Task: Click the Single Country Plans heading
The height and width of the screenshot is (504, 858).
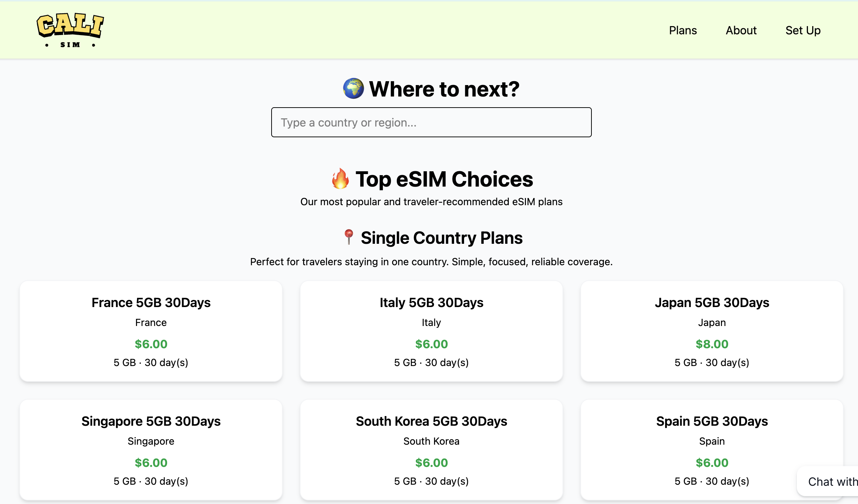Action: click(x=441, y=237)
